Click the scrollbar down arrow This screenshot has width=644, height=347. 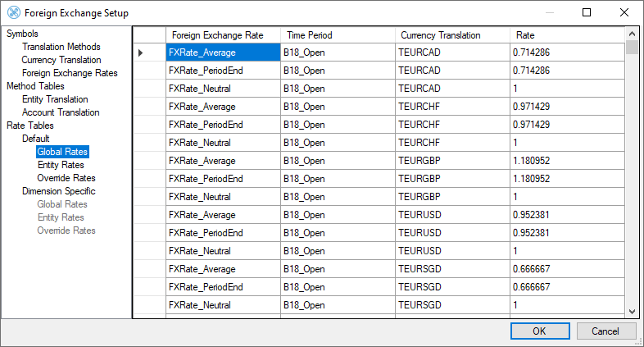click(x=632, y=312)
